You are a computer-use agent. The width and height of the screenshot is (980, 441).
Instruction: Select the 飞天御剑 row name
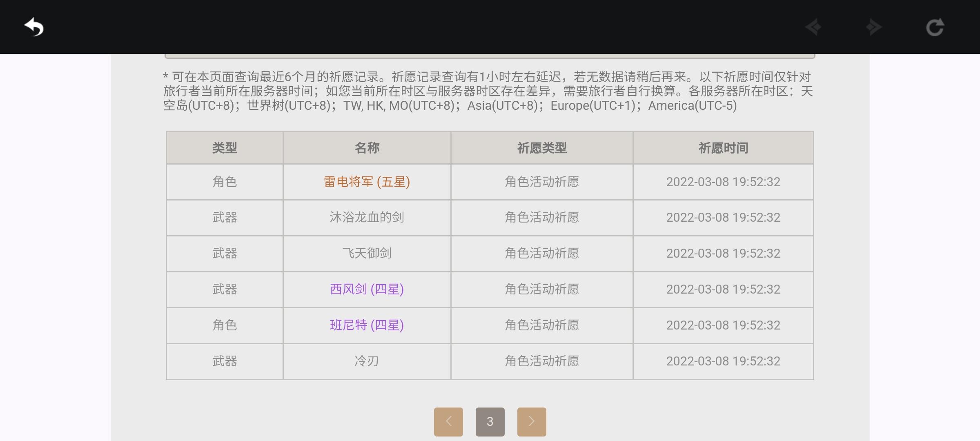click(x=367, y=253)
